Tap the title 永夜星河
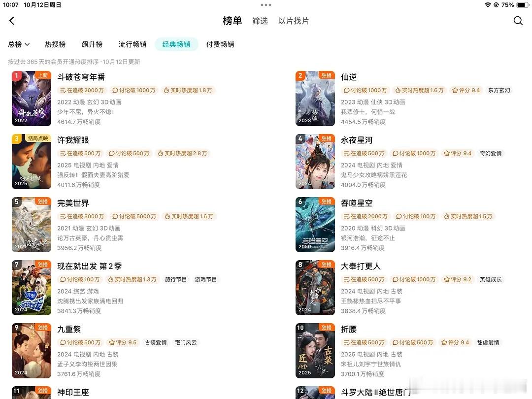Screen dimensions: 532x399 coord(357,140)
